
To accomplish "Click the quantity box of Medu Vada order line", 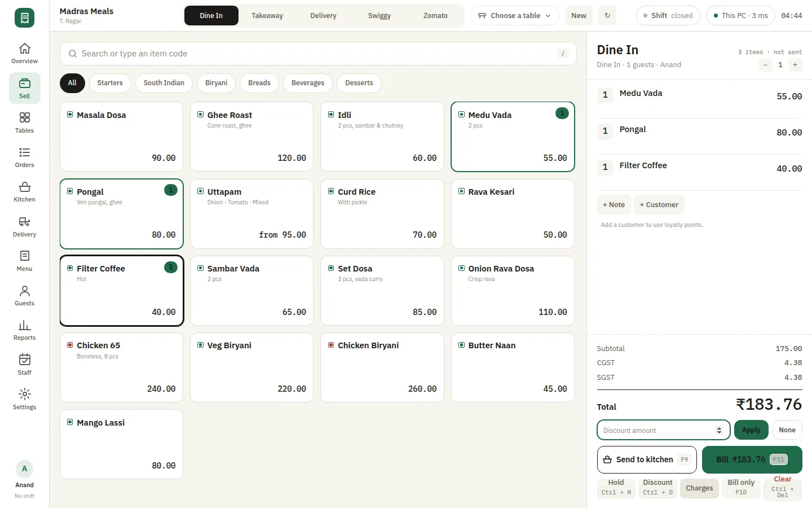I will coord(605,95).
